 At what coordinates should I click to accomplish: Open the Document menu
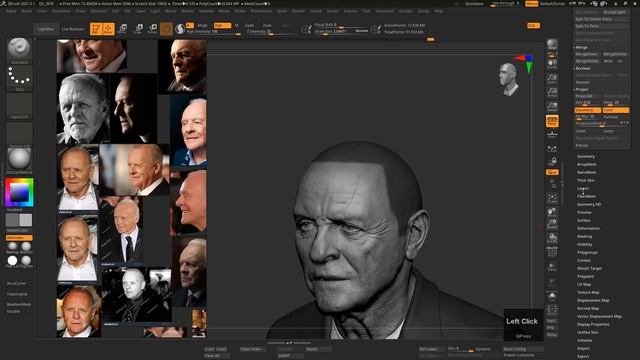61,11
